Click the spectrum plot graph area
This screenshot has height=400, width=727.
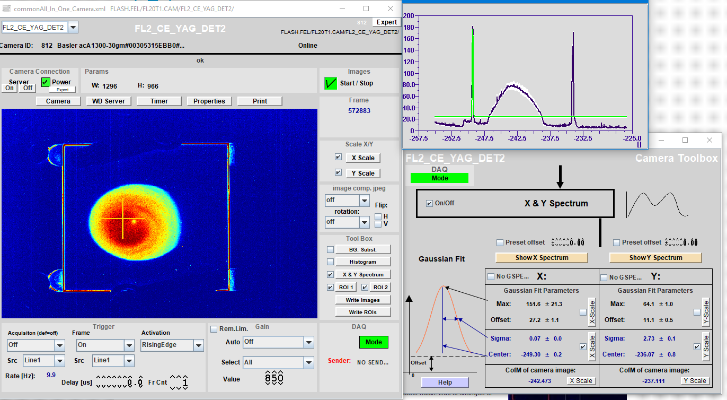coord(525,70)
